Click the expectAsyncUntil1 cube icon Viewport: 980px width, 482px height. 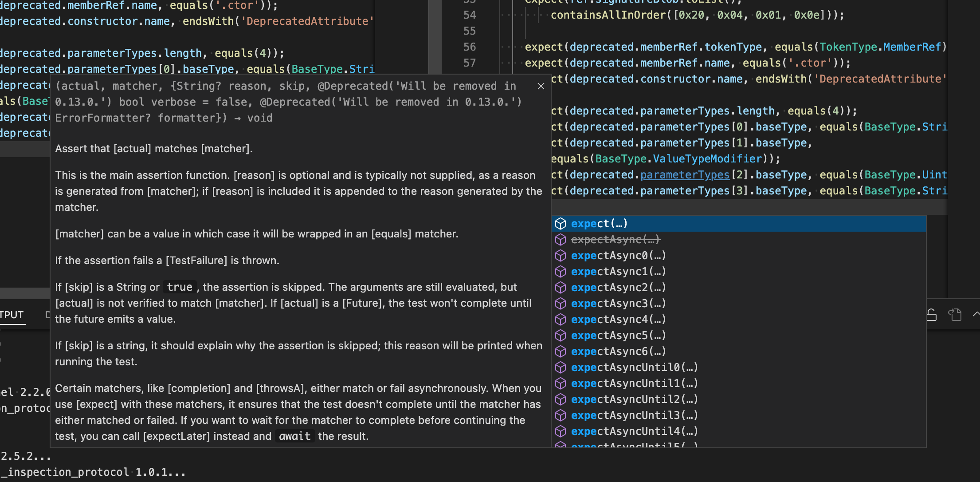[x=561, y=383]
